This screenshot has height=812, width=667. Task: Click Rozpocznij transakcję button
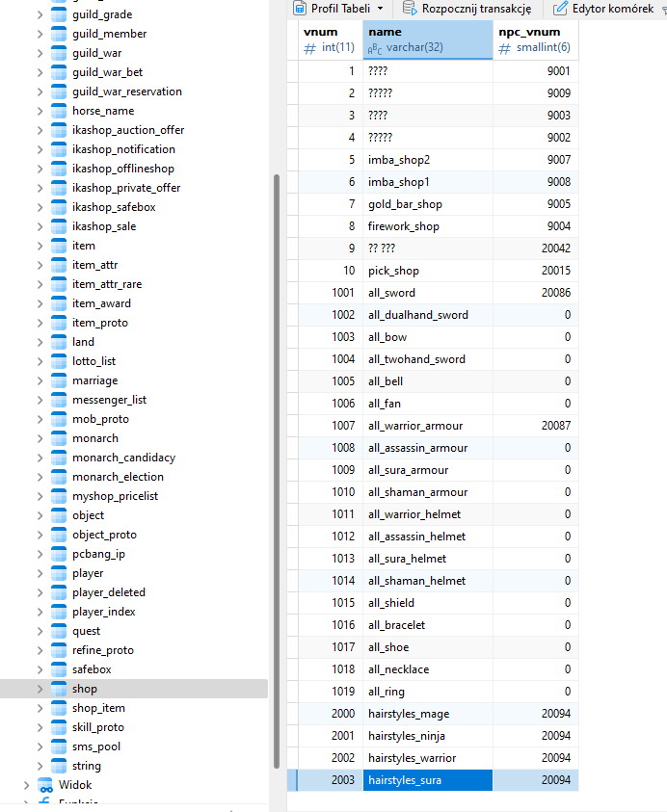pos(467,9)
